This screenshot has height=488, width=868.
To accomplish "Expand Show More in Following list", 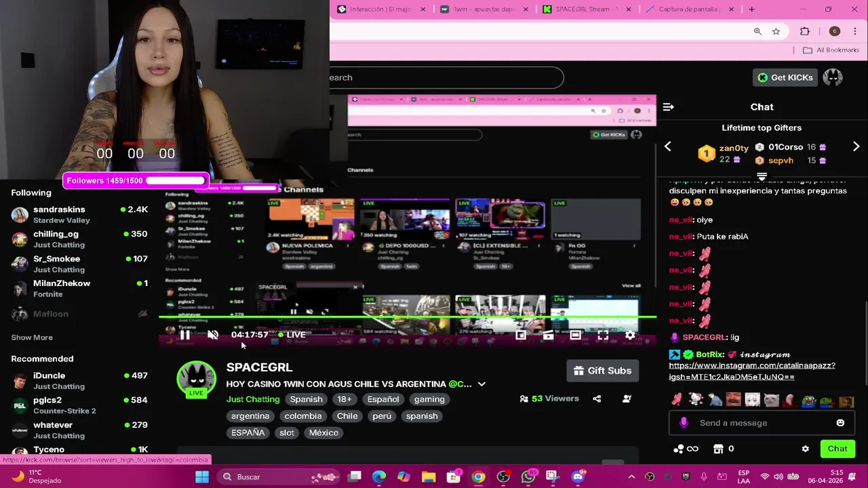I will coord(32,338).
